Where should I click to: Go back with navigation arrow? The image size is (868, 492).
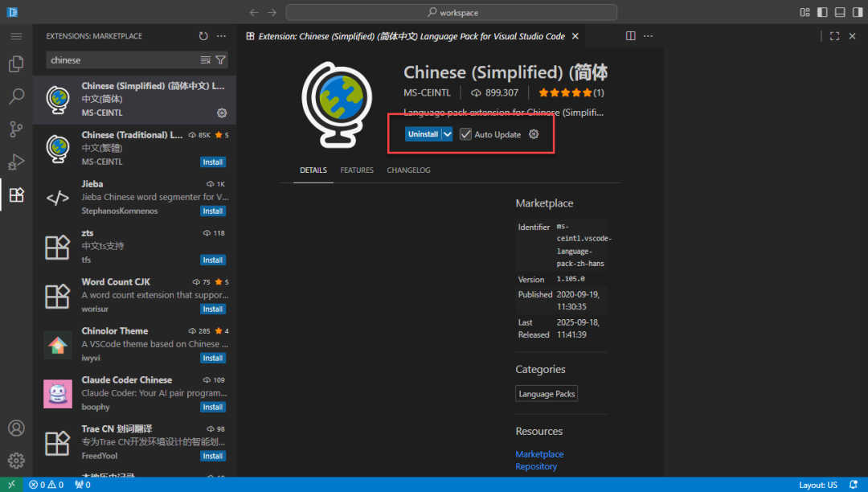tap(254, 12)
